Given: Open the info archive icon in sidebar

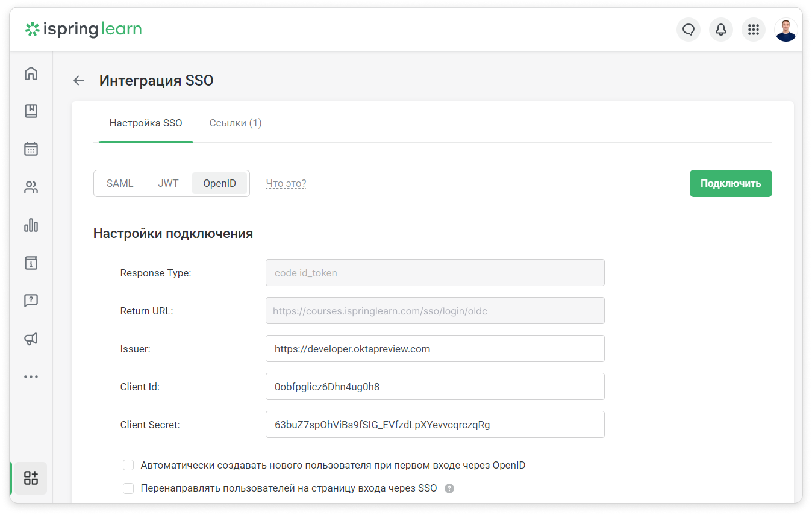Looking at the screenshot, I should pos(31,263).
